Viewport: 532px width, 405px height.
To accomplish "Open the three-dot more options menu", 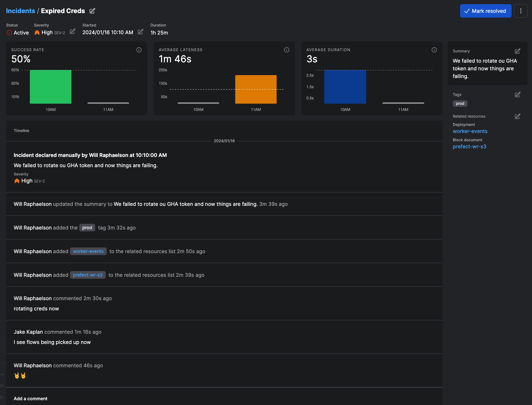I will (521, 11).
